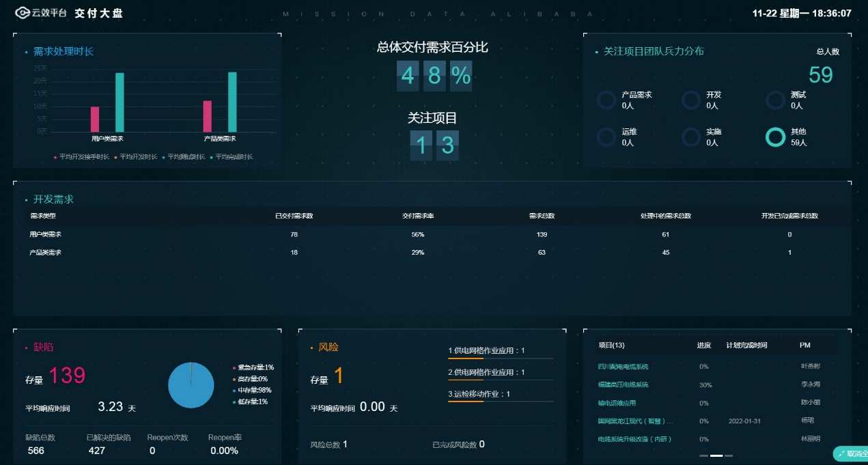Viewport: 868px width, 465px height.
Task: Click the 开发 team ring icon
Action: [x=691, y=100]
